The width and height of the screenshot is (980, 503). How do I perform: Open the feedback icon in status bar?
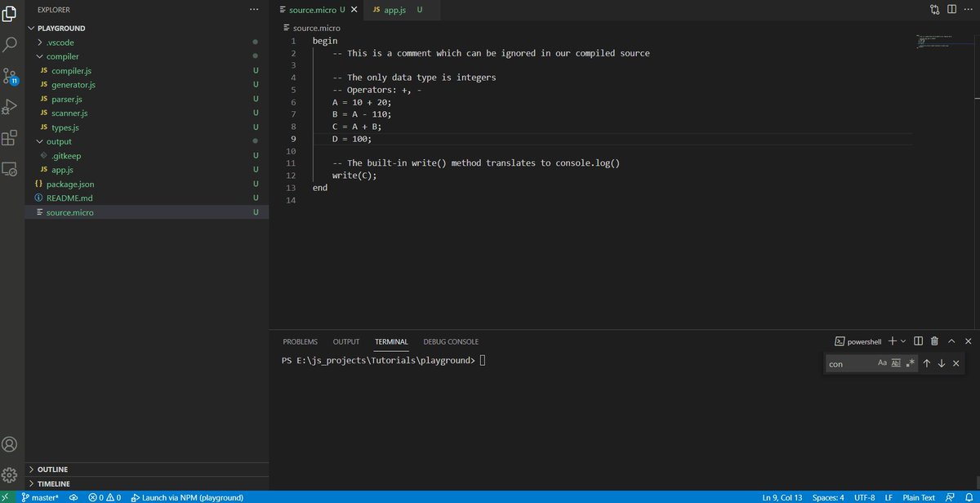[949, 497]
